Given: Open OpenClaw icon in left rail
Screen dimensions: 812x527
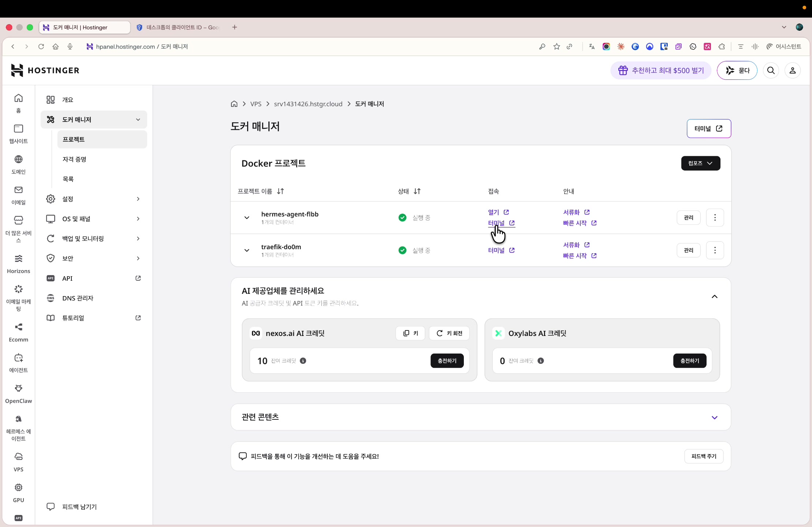Looking at the screenshot, I should [18, 388].
